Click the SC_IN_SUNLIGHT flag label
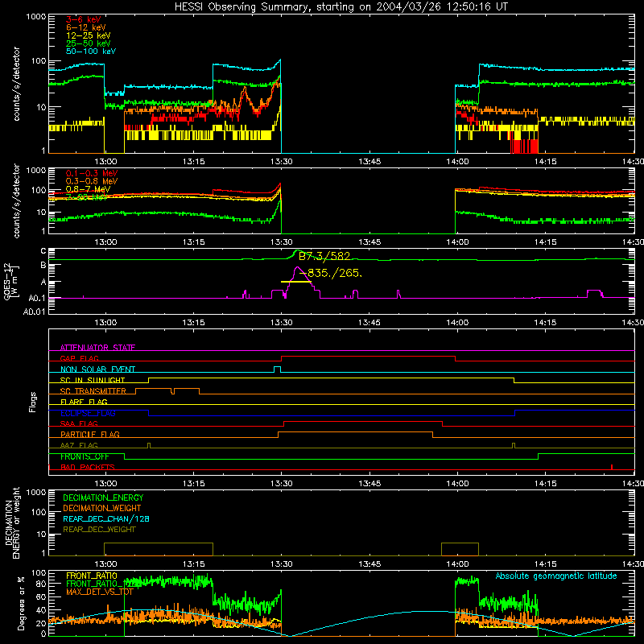Screen dimensions: 644x644 click(93, 380)
